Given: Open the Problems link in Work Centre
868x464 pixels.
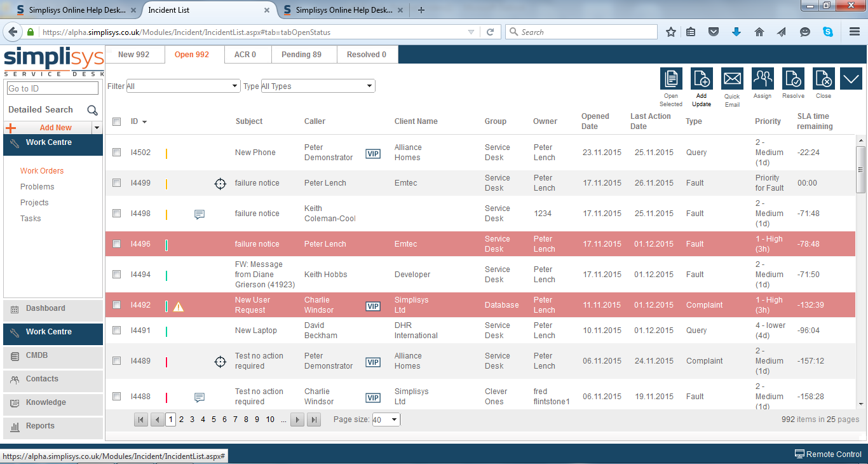Looking at the screenshot, I should pos(37,187).
